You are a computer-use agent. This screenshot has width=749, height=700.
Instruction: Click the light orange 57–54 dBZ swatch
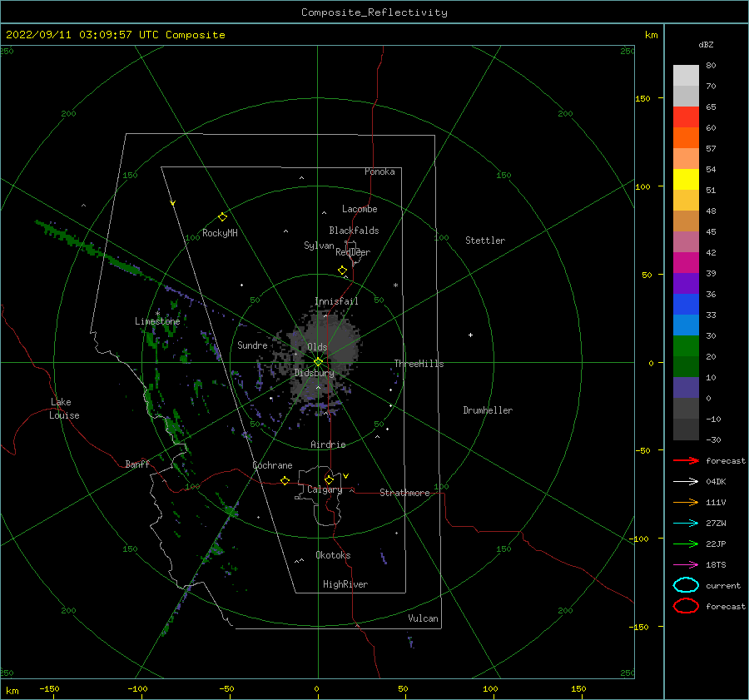686,159
